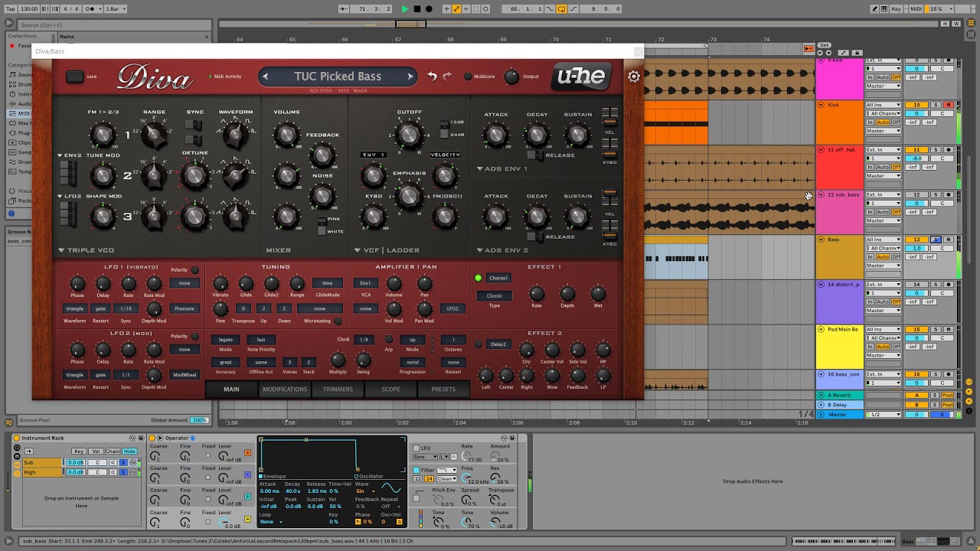Click the Effect 1 Wet knob

coord(598,293)
